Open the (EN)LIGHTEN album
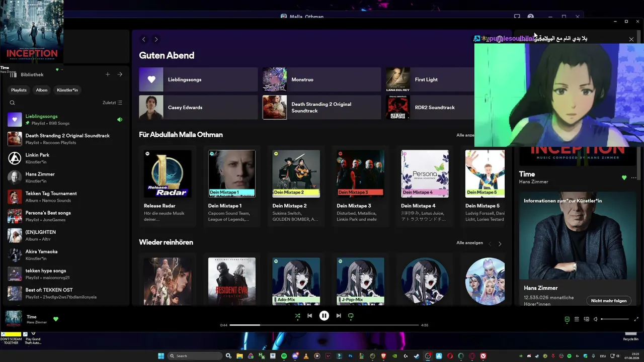The width and height of the screenshot is (644, 362). pos(65,235)
